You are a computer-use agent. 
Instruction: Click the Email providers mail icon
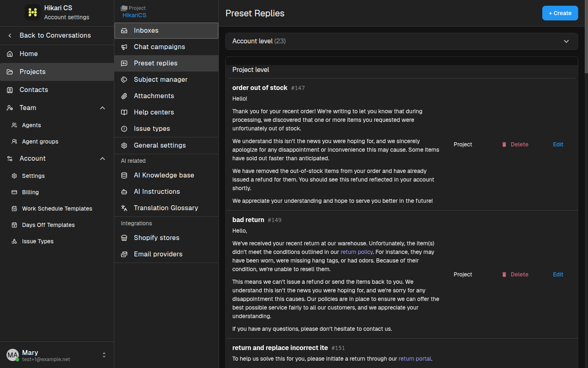click(124, 254)
